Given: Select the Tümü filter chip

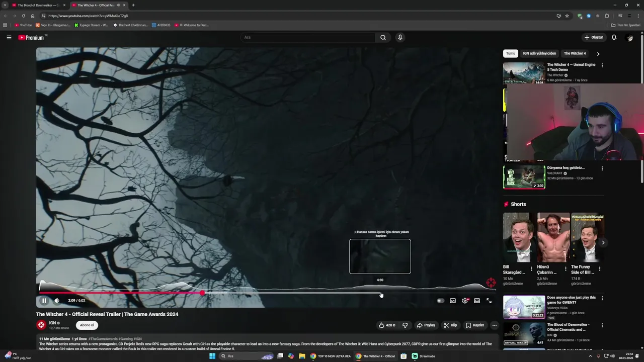Looking at the screenshot, I should pos(511,53).
